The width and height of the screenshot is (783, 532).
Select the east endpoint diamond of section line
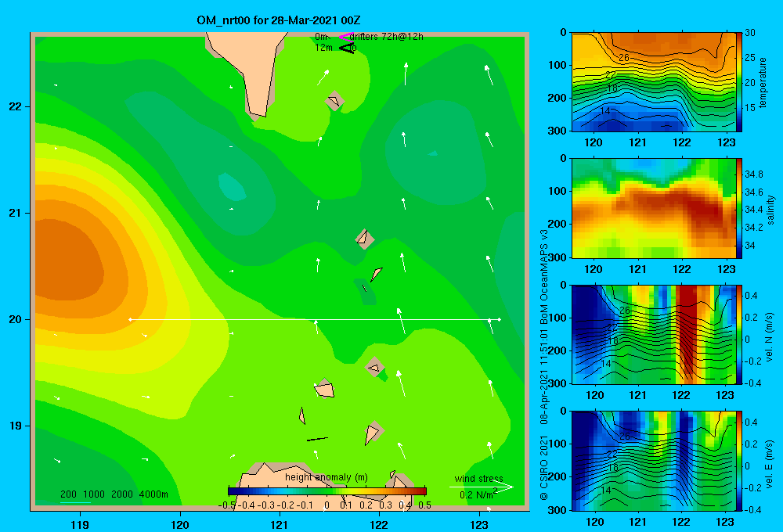[500, 319]
